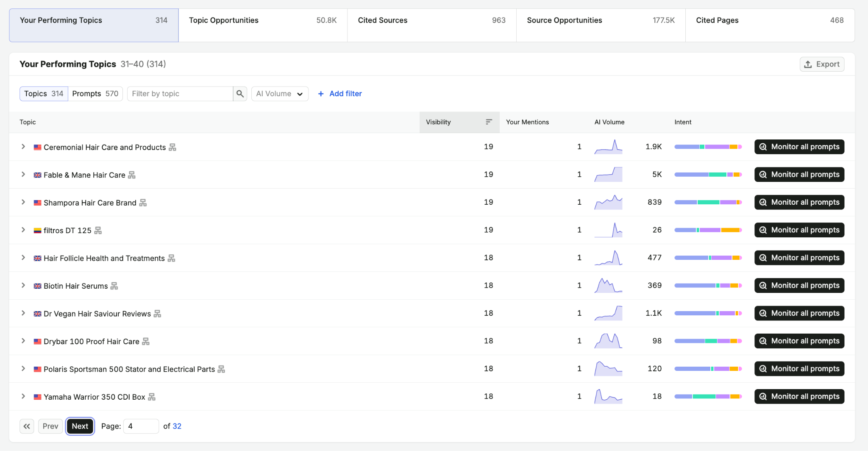Screen dimensions: 868x451
Task: Expand the Drybar 100 Proof Hair Care row
Action: tap(23, 341)
